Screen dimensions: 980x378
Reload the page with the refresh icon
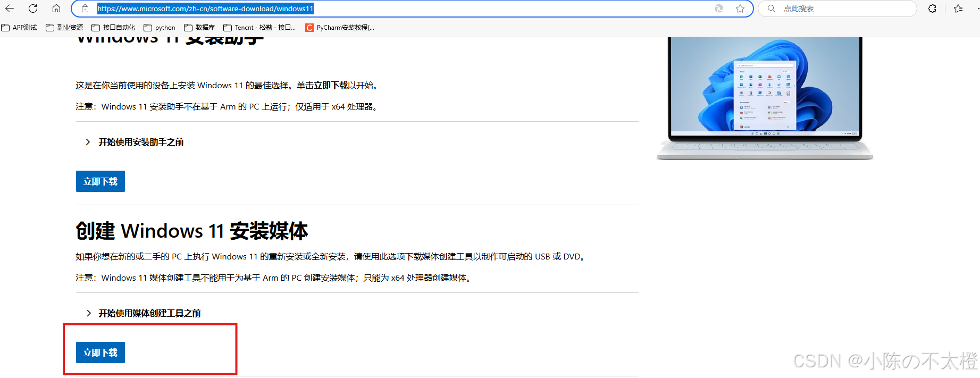(x=33, y=9)
